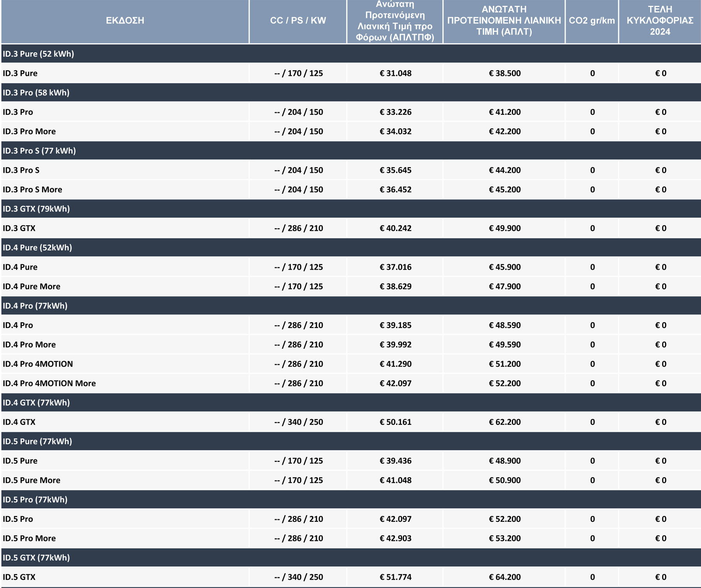Select the ID.5 Pure More row name
This screenshot has height=588, width=701.
32,480
